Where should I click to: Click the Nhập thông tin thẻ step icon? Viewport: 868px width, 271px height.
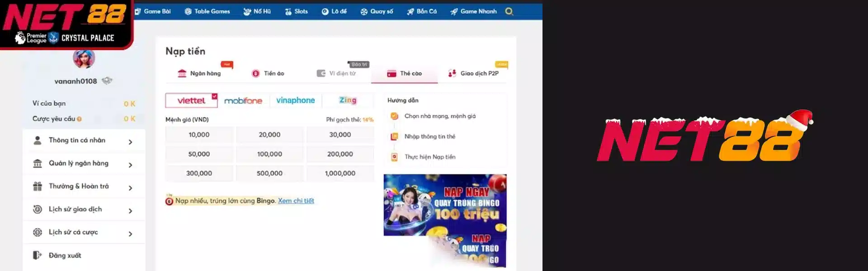[394, 136]
